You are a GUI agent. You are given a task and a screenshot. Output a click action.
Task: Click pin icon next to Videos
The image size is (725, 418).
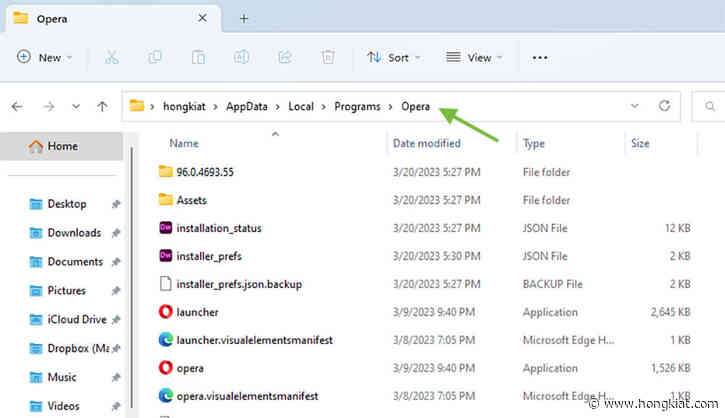point(116,406)
